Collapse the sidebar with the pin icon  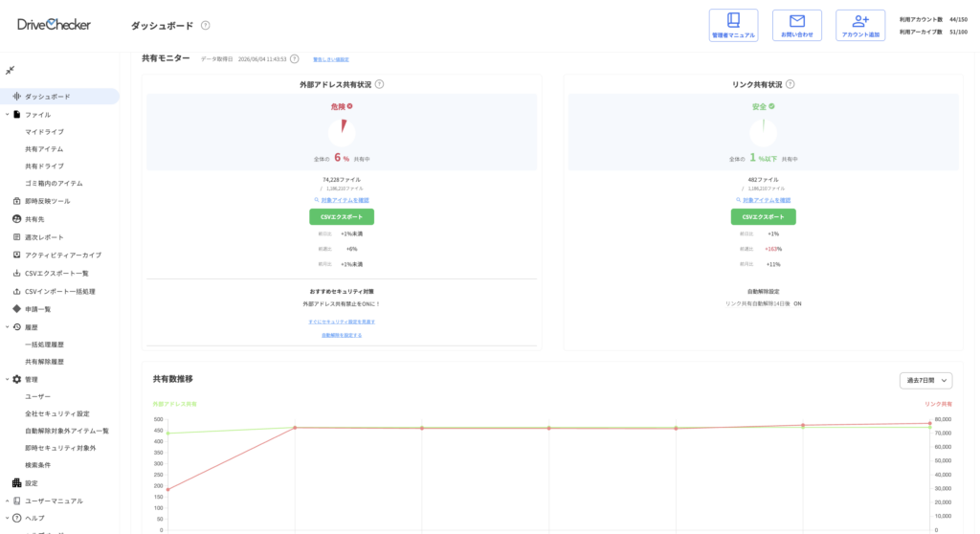click(10, 71)
